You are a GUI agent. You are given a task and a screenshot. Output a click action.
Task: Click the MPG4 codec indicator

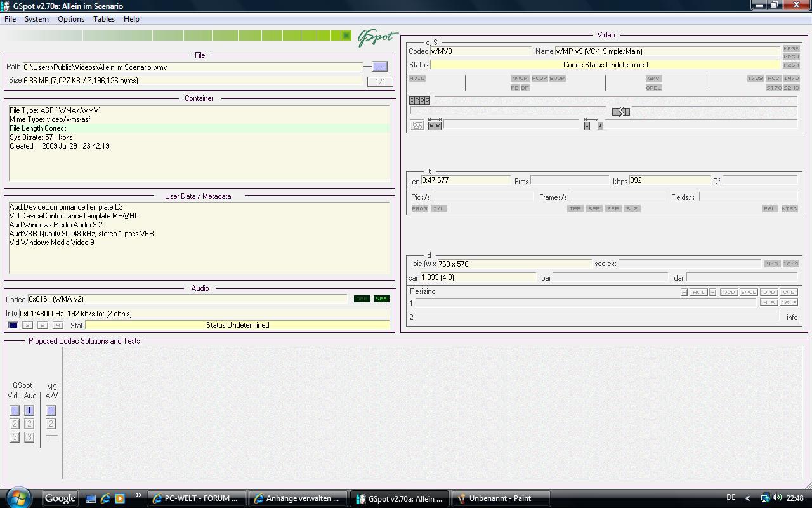pyautogui.click(x=791, y=57)
